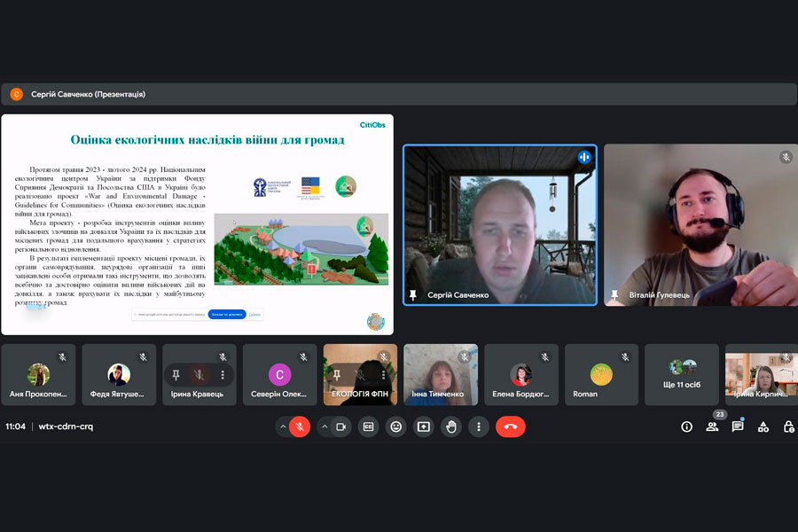This screenshot has width=798, height=532.
Task: Show meeting details info icon
Action: pos(686,426)
